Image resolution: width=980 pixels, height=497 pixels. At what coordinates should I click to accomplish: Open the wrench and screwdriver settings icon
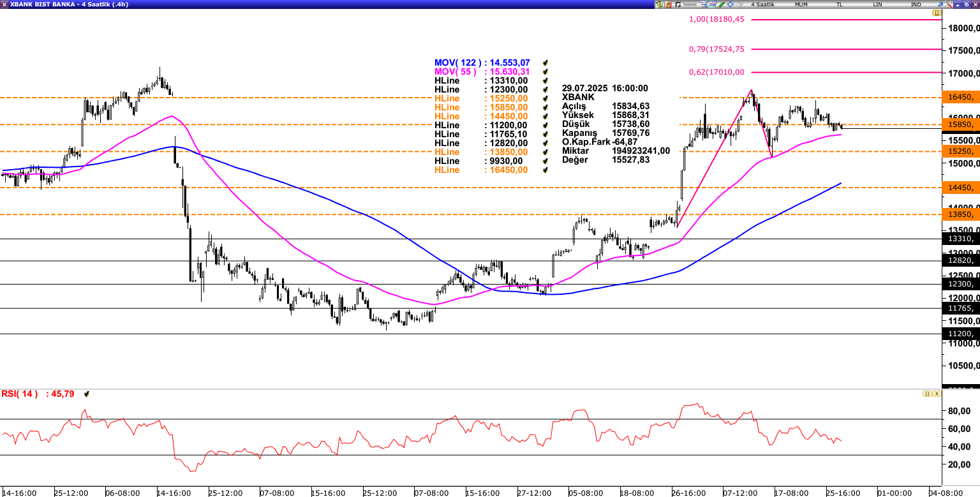[x=949, y=4]
